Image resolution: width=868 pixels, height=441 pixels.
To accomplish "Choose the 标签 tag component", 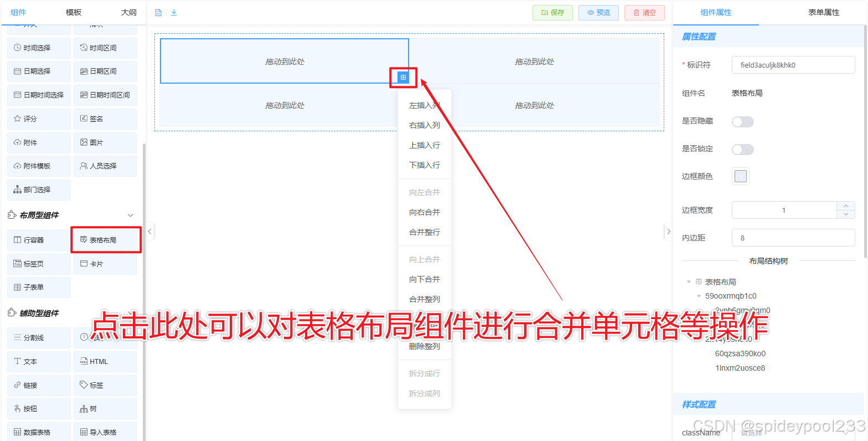I will pyautogui.click(x=105, y=386).
